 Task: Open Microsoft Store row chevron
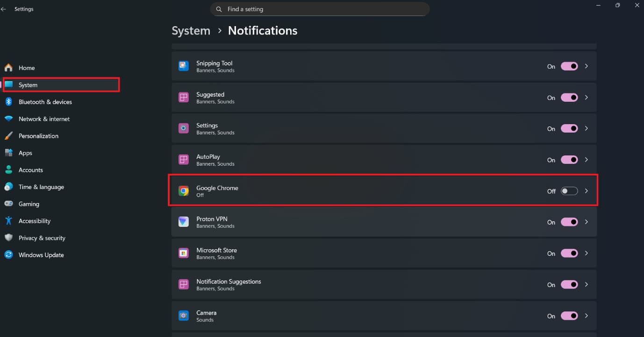(587, 253)
